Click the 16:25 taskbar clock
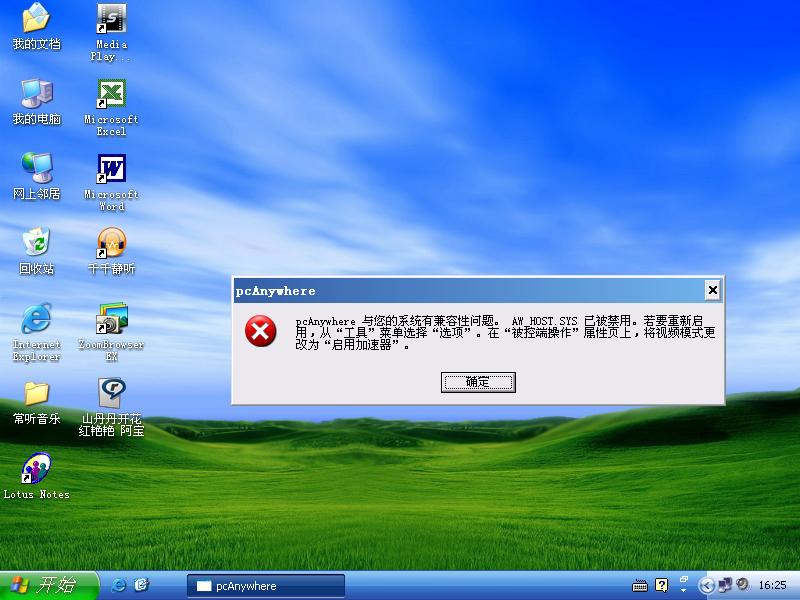Viewport: 800px width, 600px height. click(x=772, y=585)
